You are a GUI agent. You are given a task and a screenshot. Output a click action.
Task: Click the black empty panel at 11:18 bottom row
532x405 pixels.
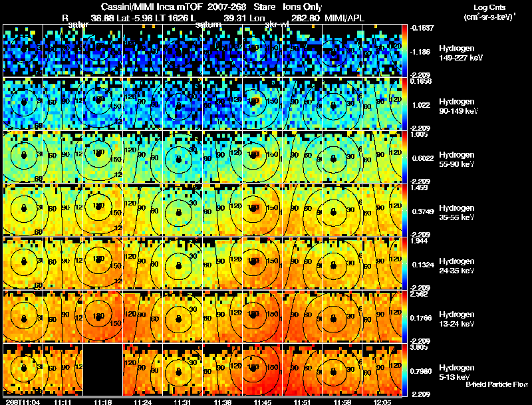(x=103, y=370)
